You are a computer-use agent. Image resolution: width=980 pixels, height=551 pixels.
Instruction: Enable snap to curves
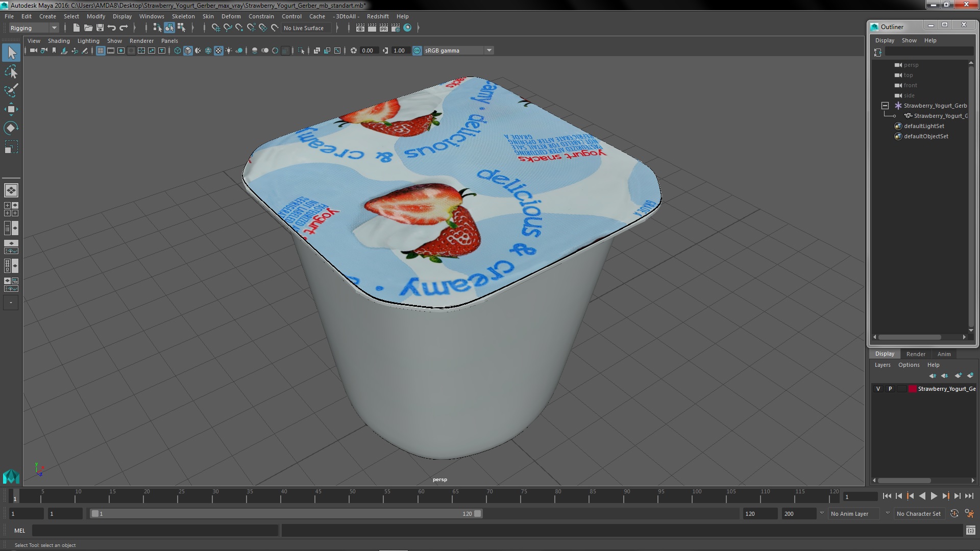tap(228, 28)
